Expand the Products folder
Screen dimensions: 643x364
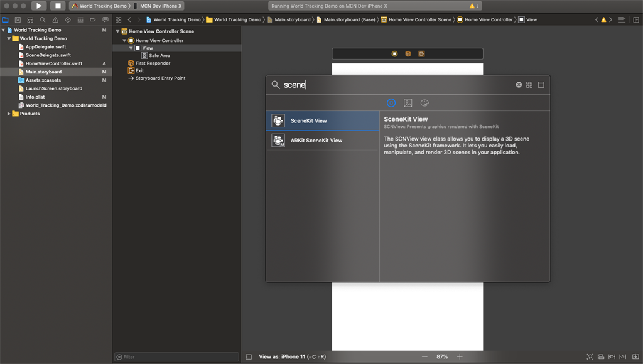click(x=9, y=114)
